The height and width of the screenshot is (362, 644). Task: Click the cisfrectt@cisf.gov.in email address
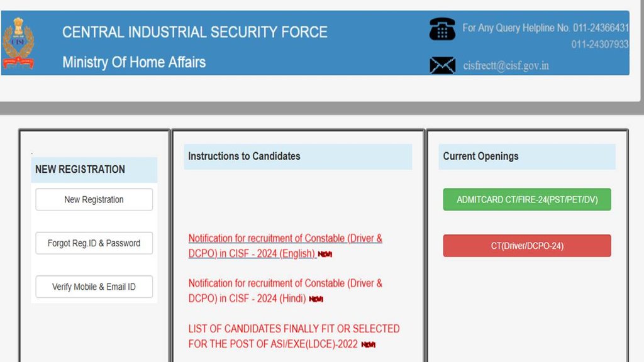point(506,65)
